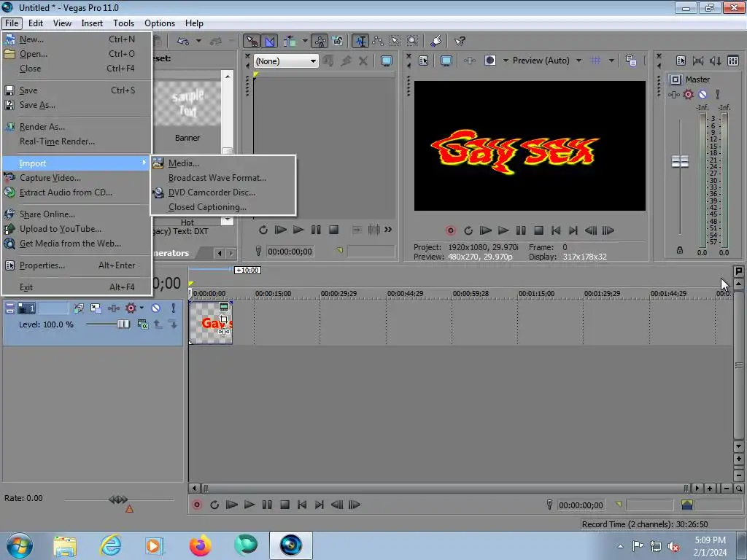747x560 pixels.
Task: Open the mixing console icon
Action: (733, 61)
